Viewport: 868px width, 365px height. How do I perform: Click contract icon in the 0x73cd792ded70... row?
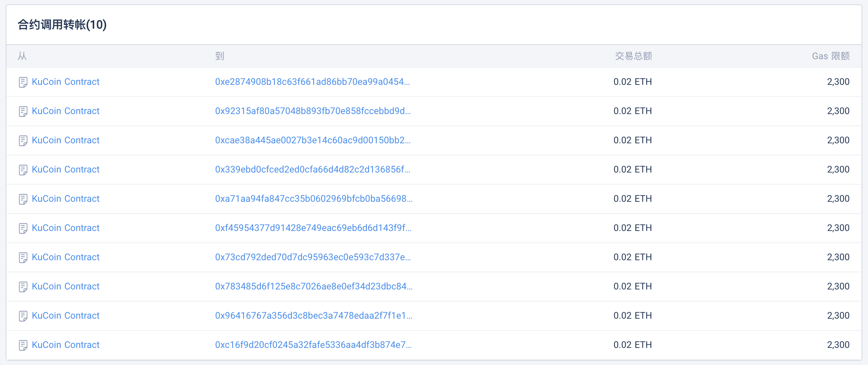(x=23, y=258)
